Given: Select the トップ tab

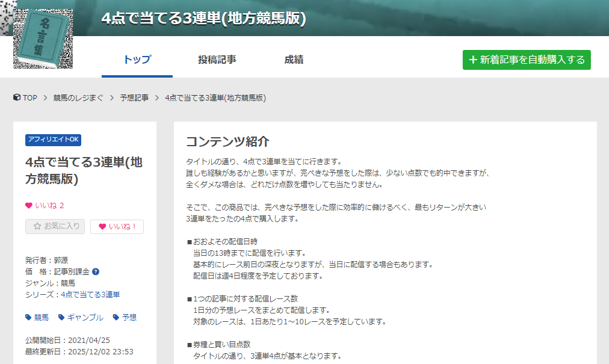Looking at the screenshot, I should (x=137, y=60).
